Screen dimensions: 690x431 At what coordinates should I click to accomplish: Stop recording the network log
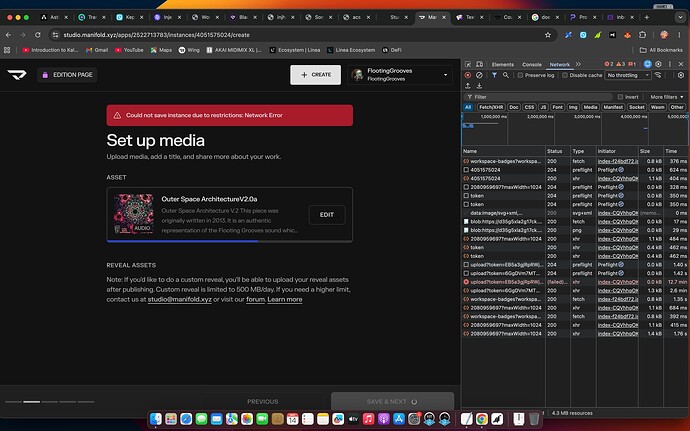coord(468,75)
